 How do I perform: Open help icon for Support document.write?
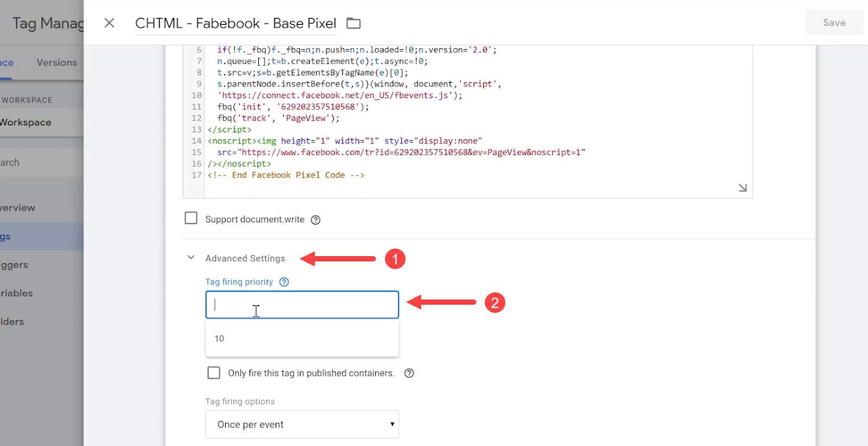(316, 219)
